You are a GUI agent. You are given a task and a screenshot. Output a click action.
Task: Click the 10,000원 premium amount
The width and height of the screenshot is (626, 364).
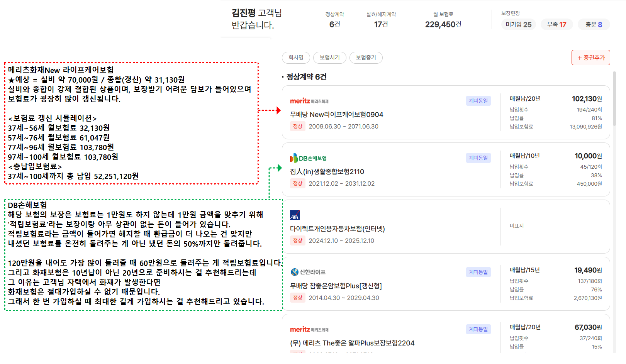[588, 156]
